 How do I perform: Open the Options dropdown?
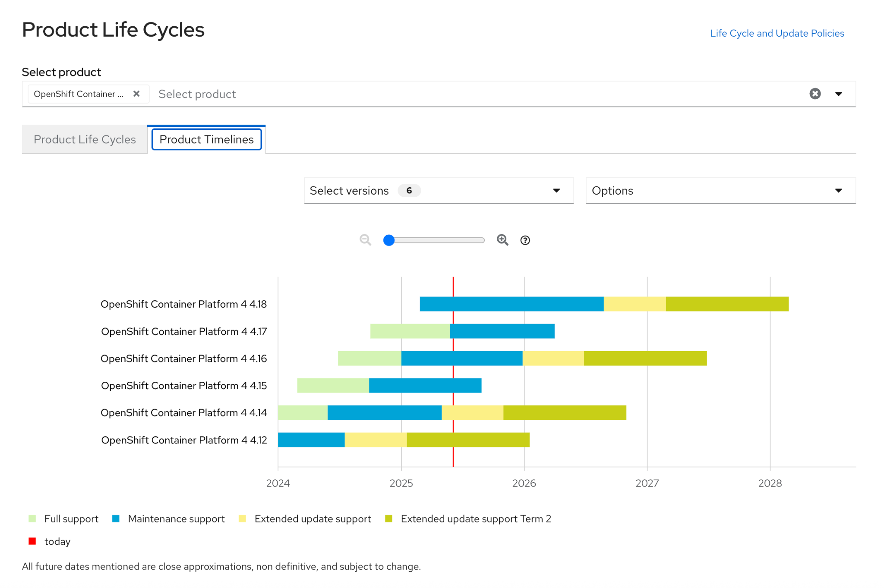coord(720,190)
